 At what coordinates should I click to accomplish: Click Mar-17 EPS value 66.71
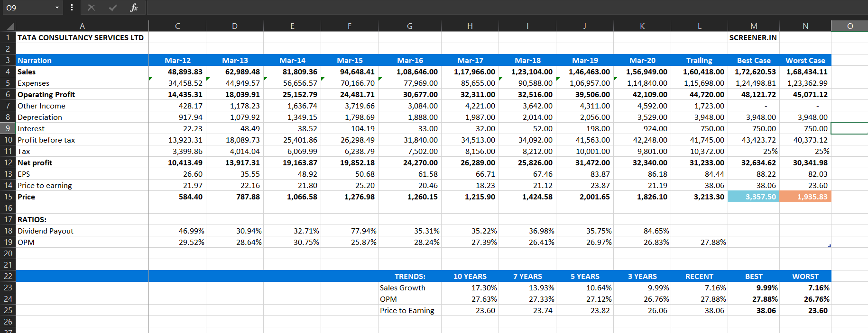(x=470, y=174)
